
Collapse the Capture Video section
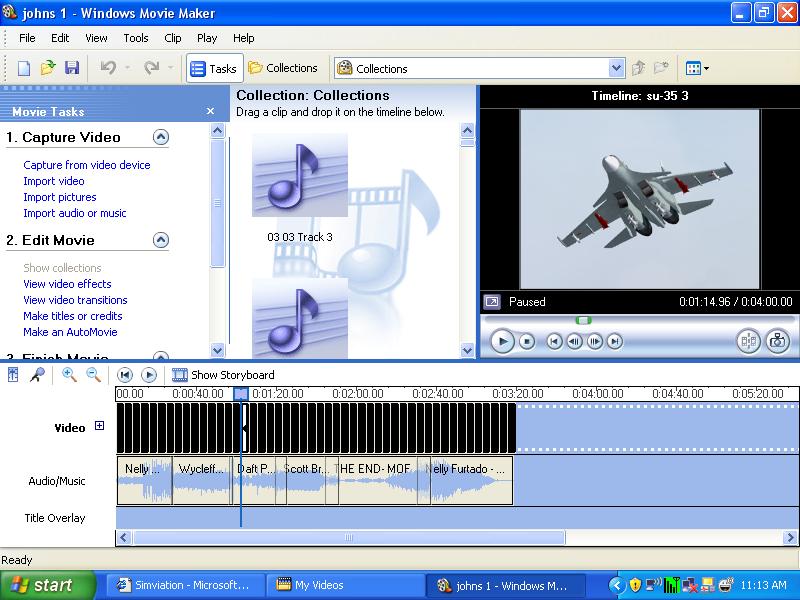pyautogui.click(x=161, y=137)
